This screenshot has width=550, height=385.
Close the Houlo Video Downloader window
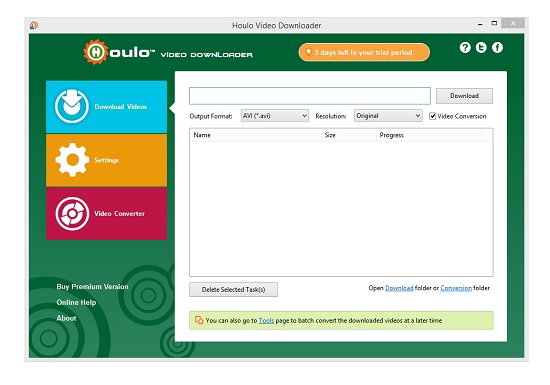coord(513,23)
